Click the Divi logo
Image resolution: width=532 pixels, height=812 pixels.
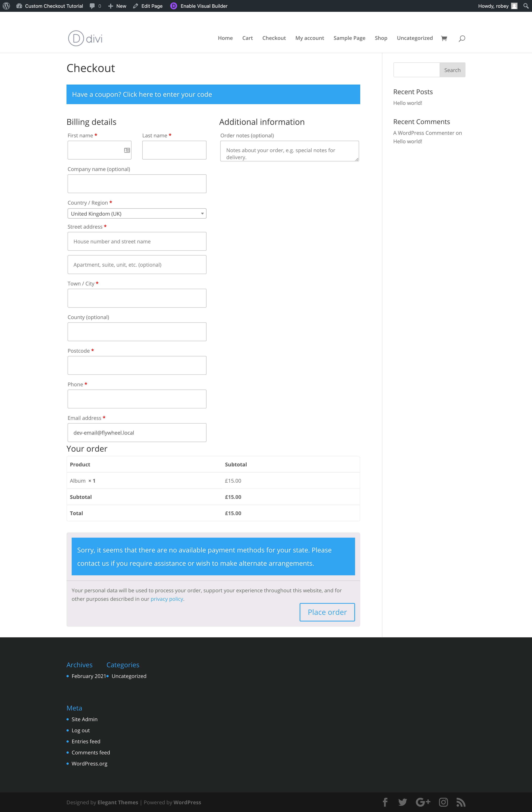point(85,38)
